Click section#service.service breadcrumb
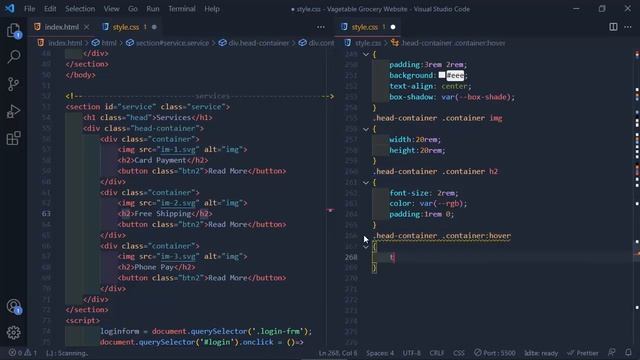The width and height of the screenshot is (640, 360). (x=172, y=43)
